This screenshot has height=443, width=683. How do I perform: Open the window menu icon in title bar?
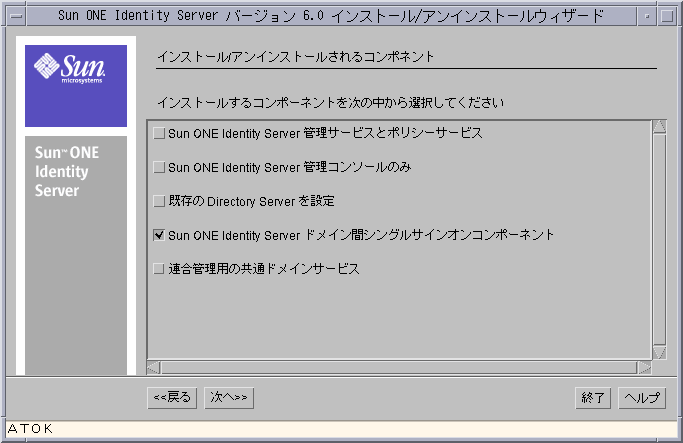(x=17, y=17)
